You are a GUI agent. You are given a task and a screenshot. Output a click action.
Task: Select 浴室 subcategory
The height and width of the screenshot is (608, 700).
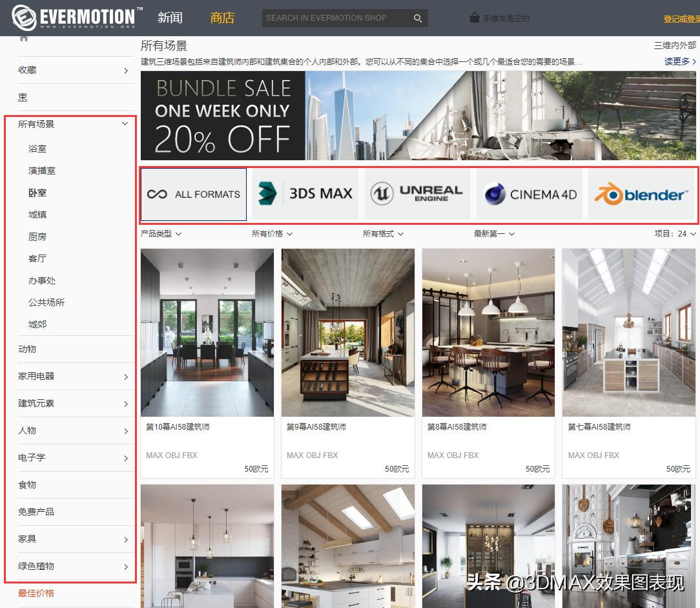click(x=37, y=149)
